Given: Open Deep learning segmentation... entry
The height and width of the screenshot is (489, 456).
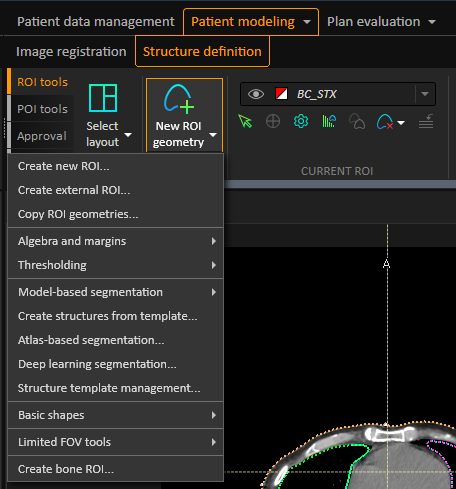Looking at the screenshot, I should [x=115, y=364].
